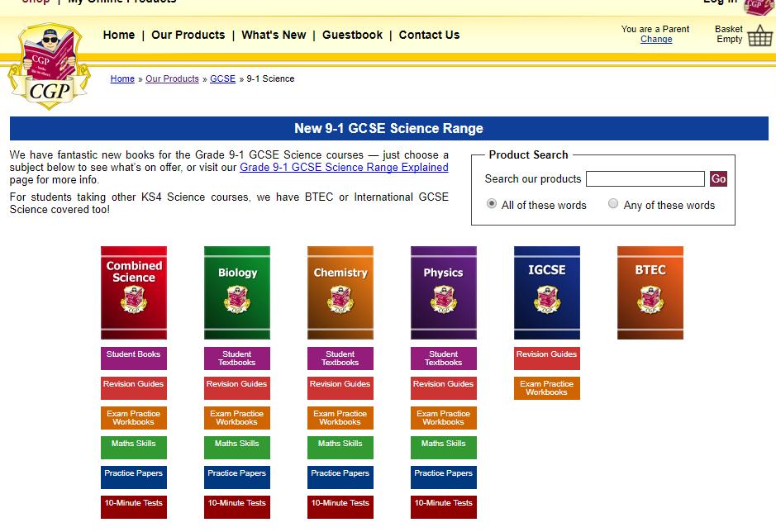The image size is (776, 532).
Task: Open the Physics book cover
Action: coord(444,292)
